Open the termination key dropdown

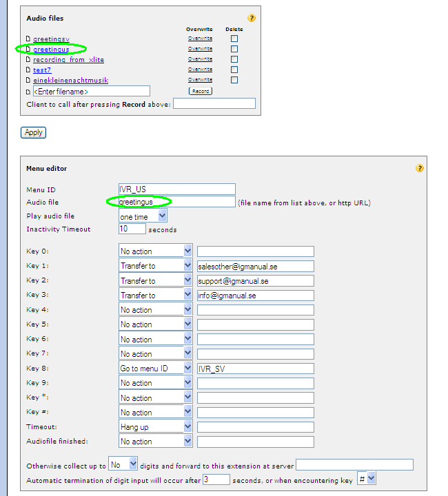pos(367,479)
